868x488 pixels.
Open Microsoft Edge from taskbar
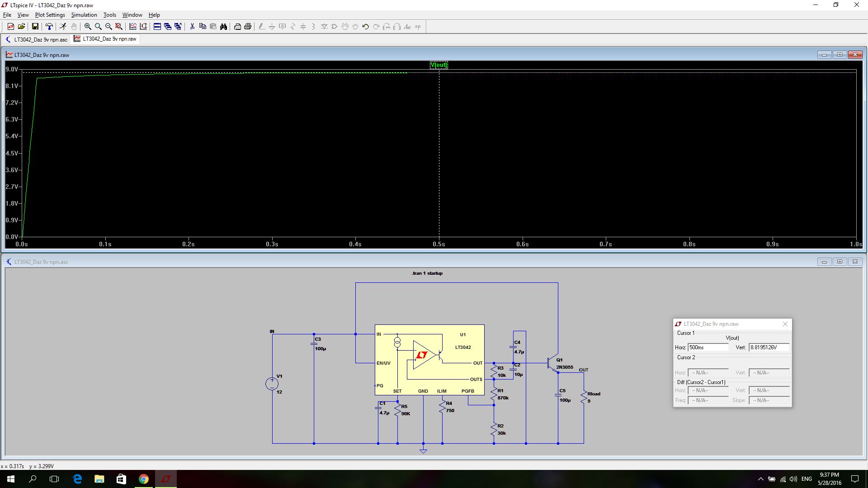coord(77,479)
